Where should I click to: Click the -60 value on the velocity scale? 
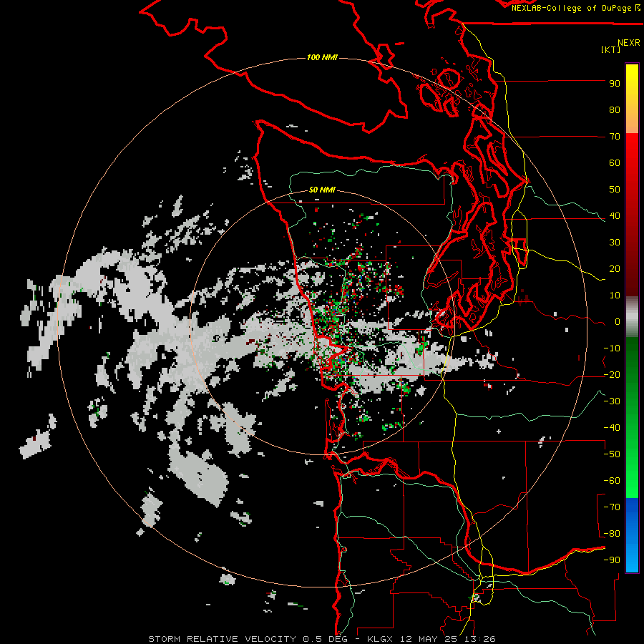(612, 481)
